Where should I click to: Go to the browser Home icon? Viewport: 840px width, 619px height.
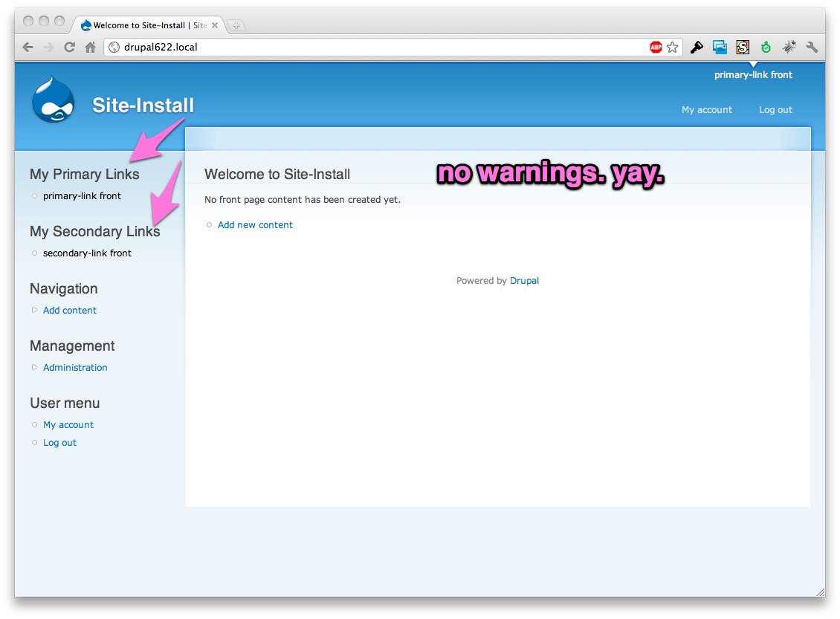pos(90,47)
